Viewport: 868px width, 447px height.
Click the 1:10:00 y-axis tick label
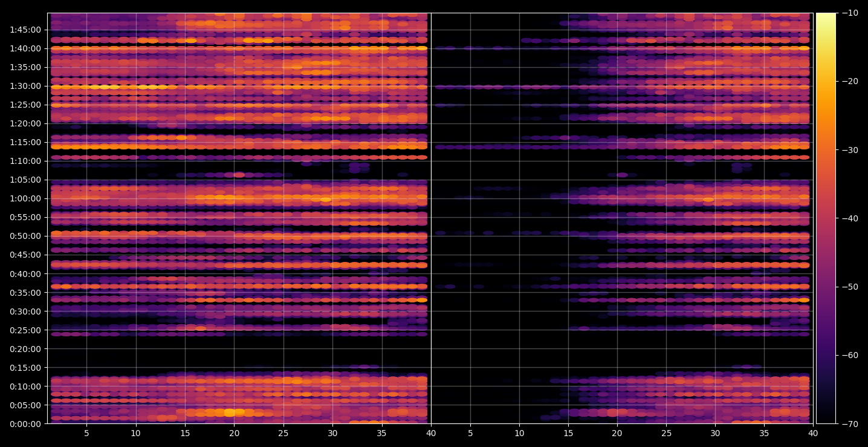(x=25, y=161)
